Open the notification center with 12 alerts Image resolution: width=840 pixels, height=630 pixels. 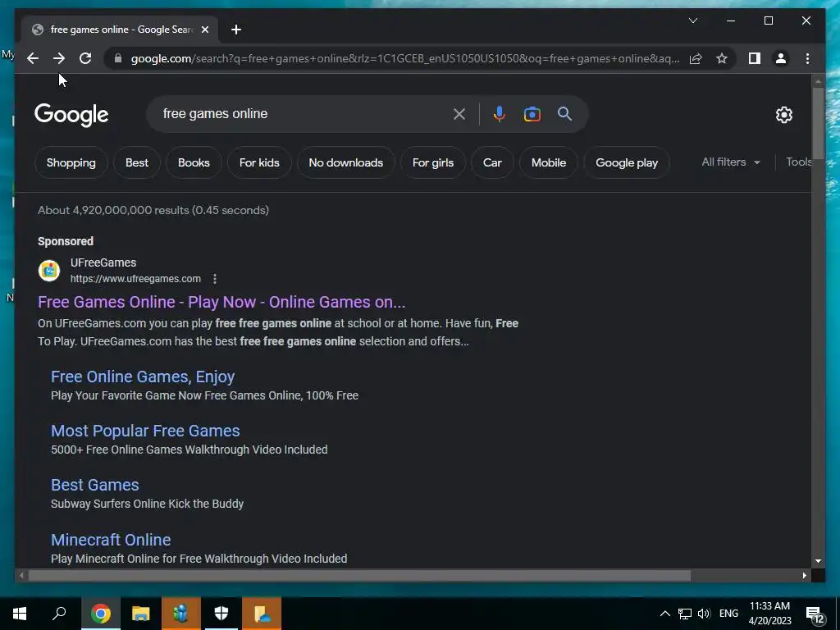coord(815,614)
